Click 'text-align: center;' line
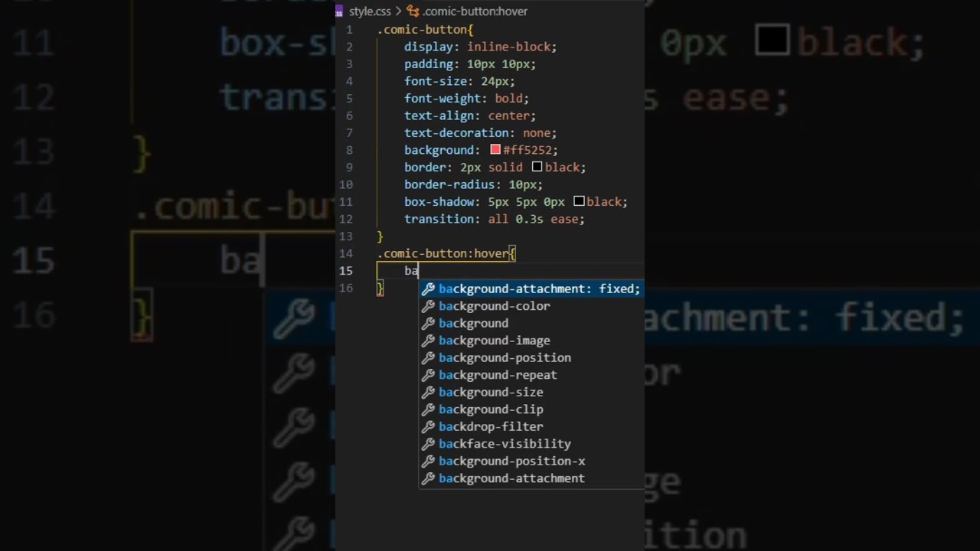 point(470,116)
